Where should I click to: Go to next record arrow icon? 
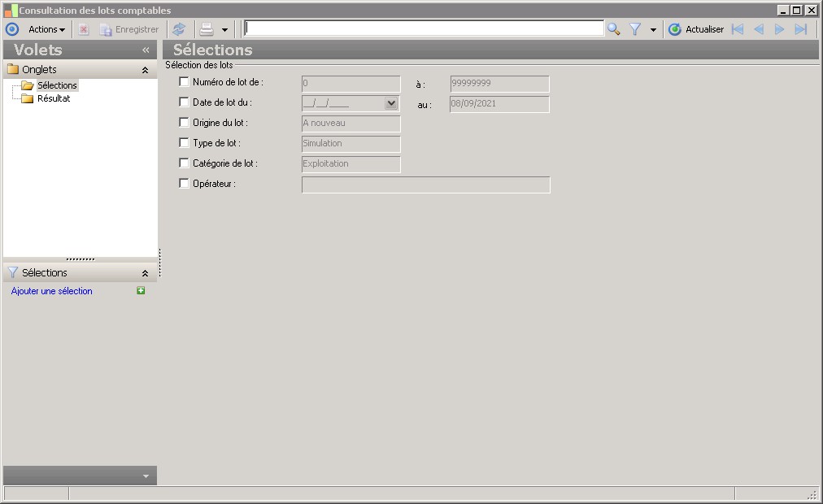tap(779, 29)
